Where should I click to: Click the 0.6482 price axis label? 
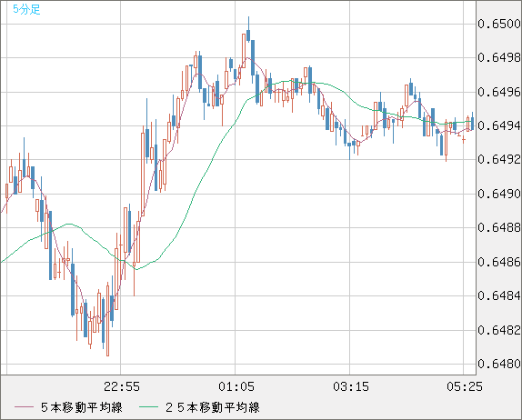click(x=499, y=330)
